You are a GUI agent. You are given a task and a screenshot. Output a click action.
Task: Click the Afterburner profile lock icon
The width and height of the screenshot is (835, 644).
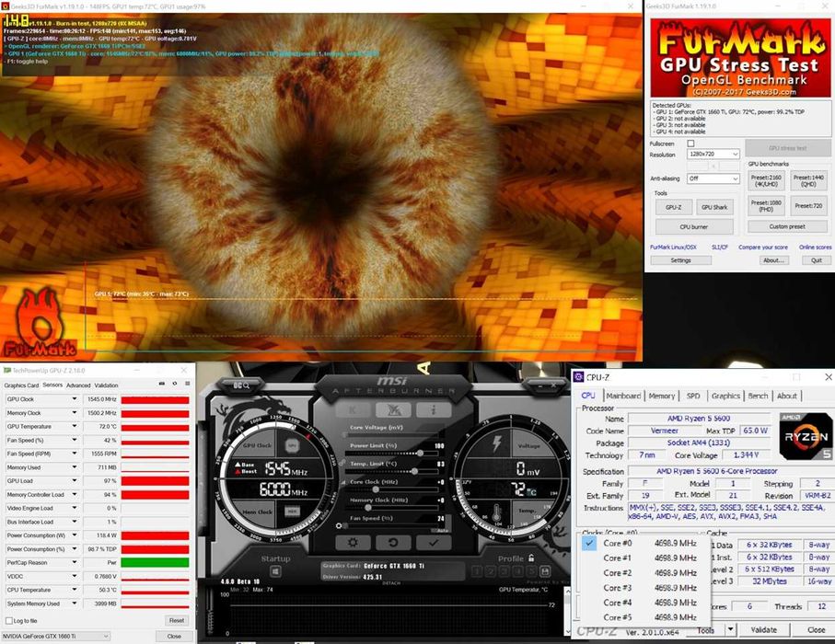point(531,558)
